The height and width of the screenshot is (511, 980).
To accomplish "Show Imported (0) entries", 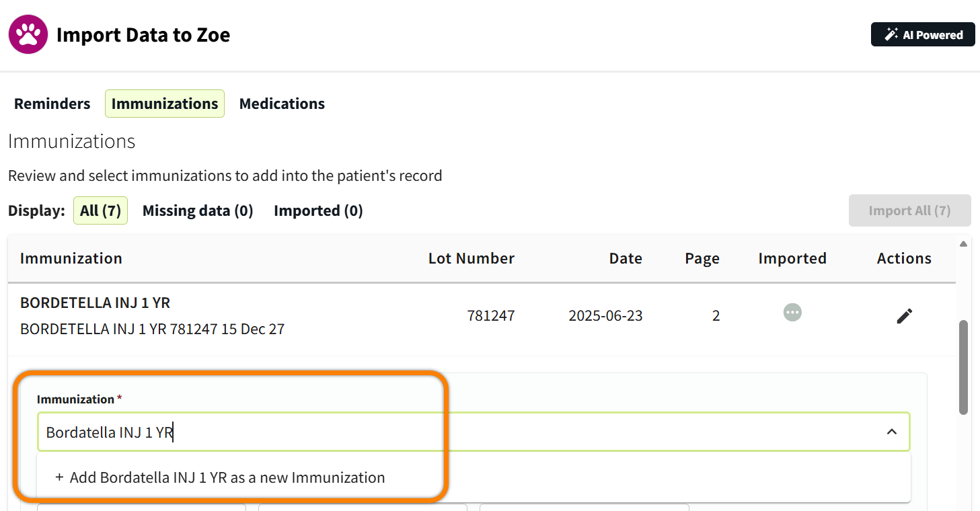I will click(x=318, y=210).
